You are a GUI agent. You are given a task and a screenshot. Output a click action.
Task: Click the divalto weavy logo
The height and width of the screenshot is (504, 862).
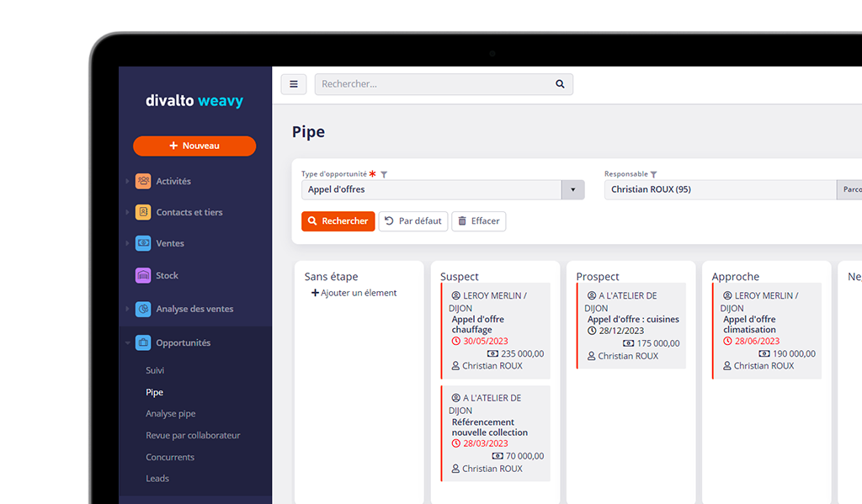coord(194,101)
